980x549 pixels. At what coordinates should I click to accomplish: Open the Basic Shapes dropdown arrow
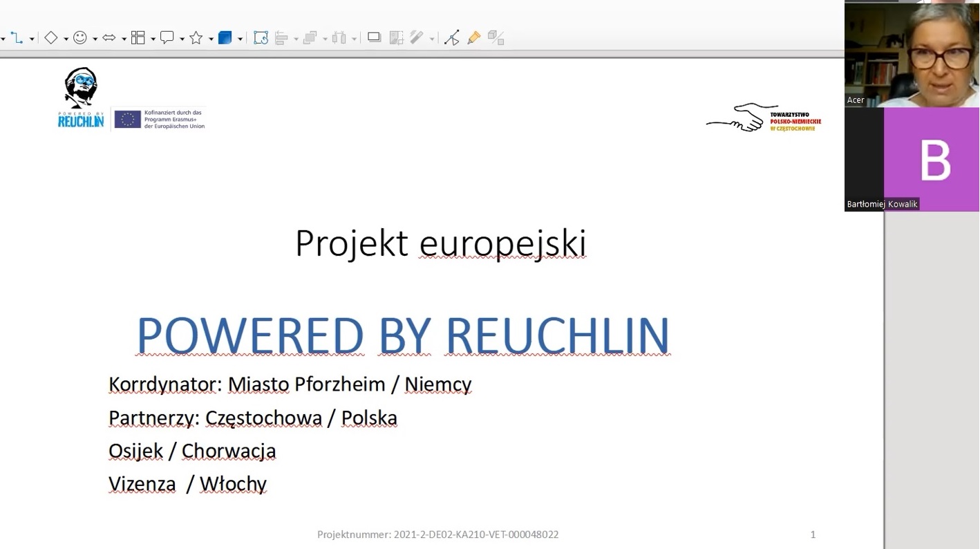point(66,39)
